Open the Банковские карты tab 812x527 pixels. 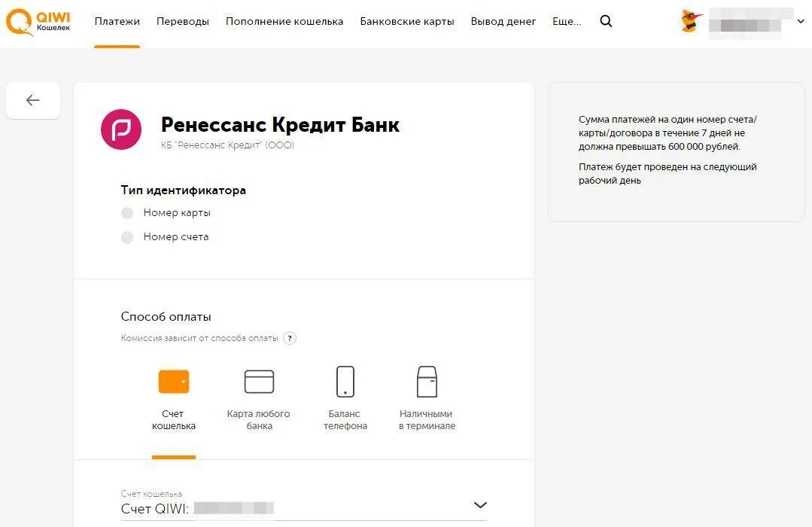407,21
